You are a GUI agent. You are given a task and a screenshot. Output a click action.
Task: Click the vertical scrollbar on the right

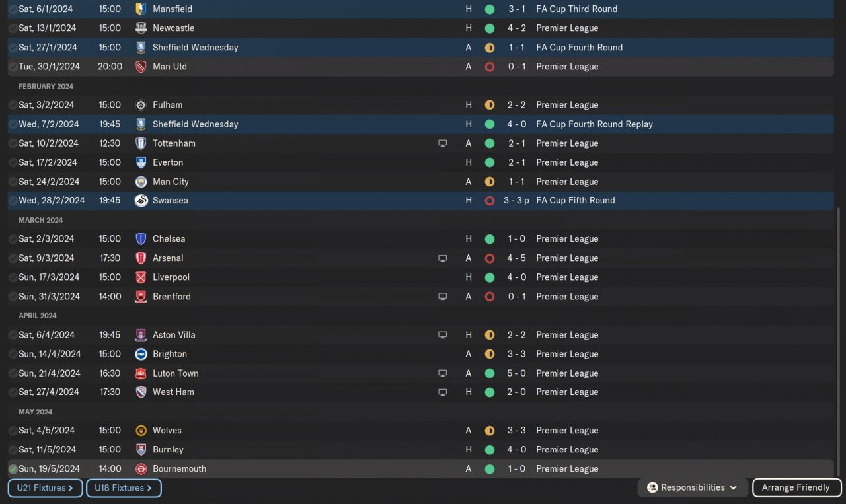point(838,330)
